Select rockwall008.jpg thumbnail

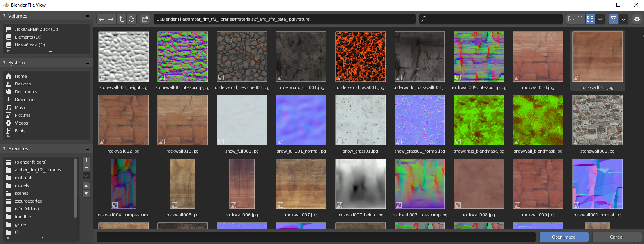tap(479, 184)
